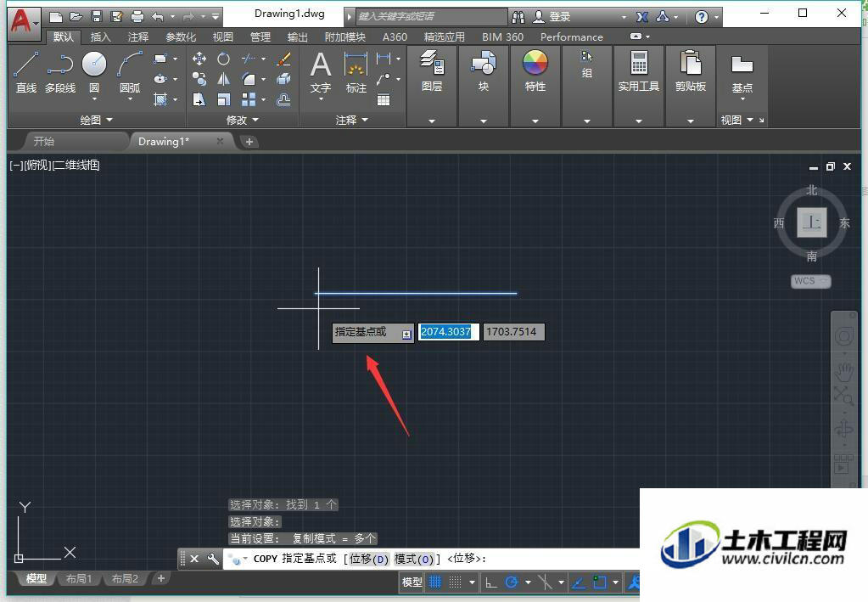Select the Dimension (标注) tool
Screen dimensions: 868x602
[x=356, y=72]
